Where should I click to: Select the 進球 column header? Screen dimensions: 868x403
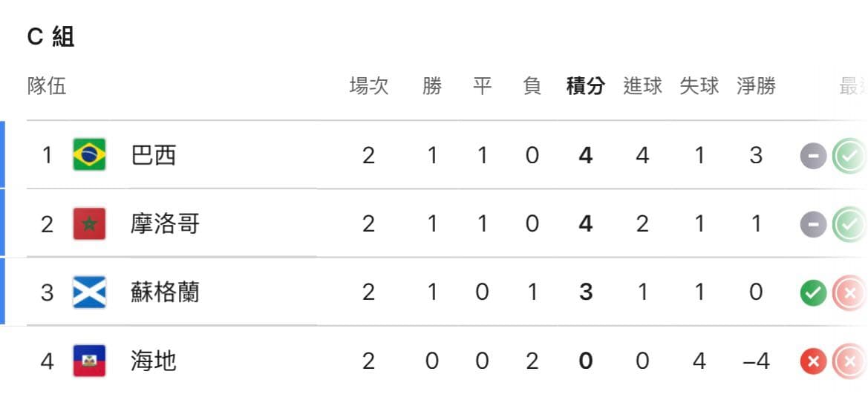[642, 86]
